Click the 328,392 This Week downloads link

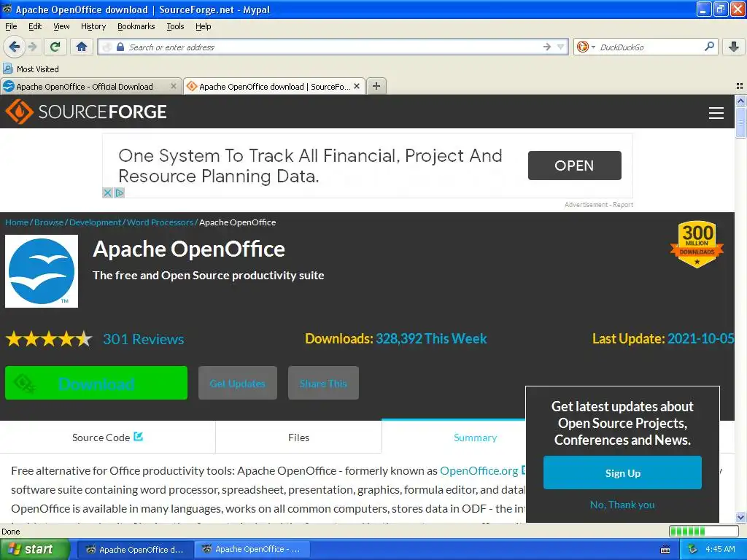[x=431, y=338]
